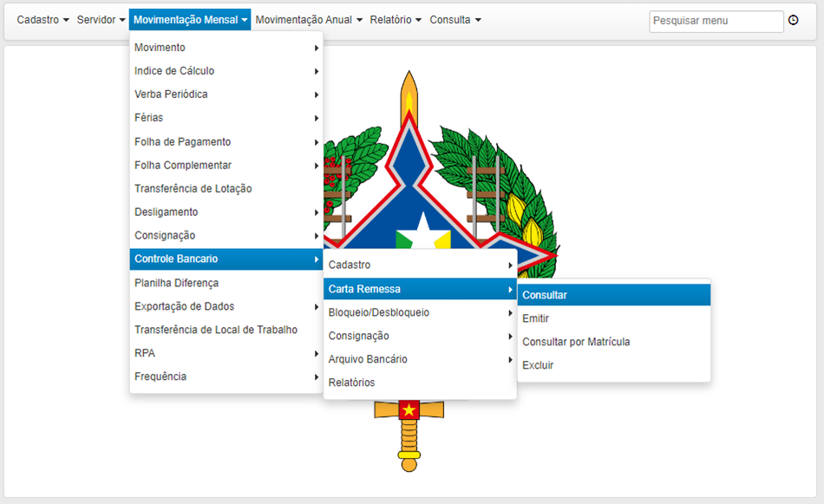Open the Consulta top menu
Image resolution: width=824 pixels, height=504 pixels.
click(x=455, y=20)
